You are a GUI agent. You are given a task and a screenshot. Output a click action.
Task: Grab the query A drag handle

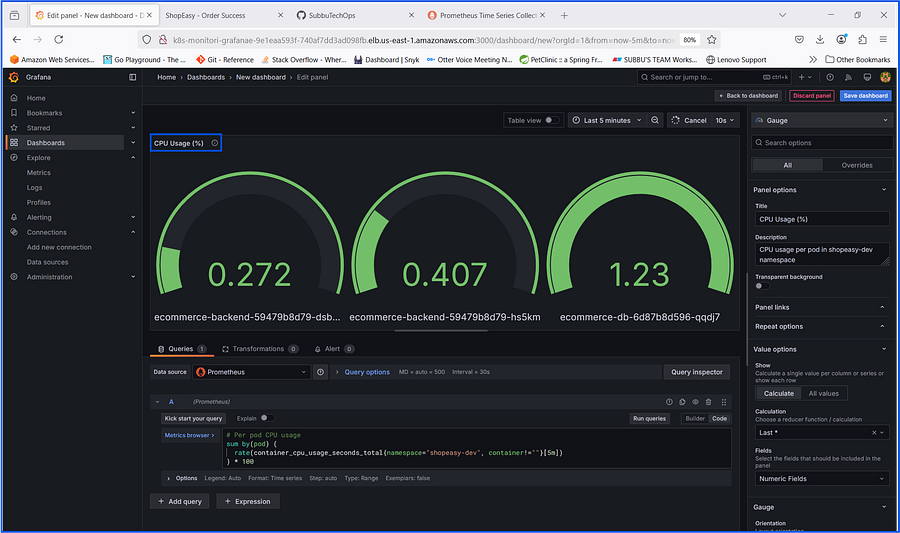pyautogui.click(x=724, y=402)
